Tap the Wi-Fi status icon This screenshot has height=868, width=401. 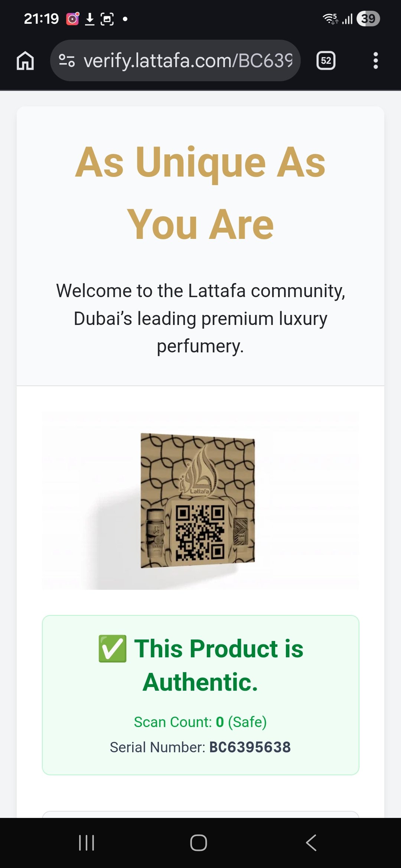[x=330, y=19]
